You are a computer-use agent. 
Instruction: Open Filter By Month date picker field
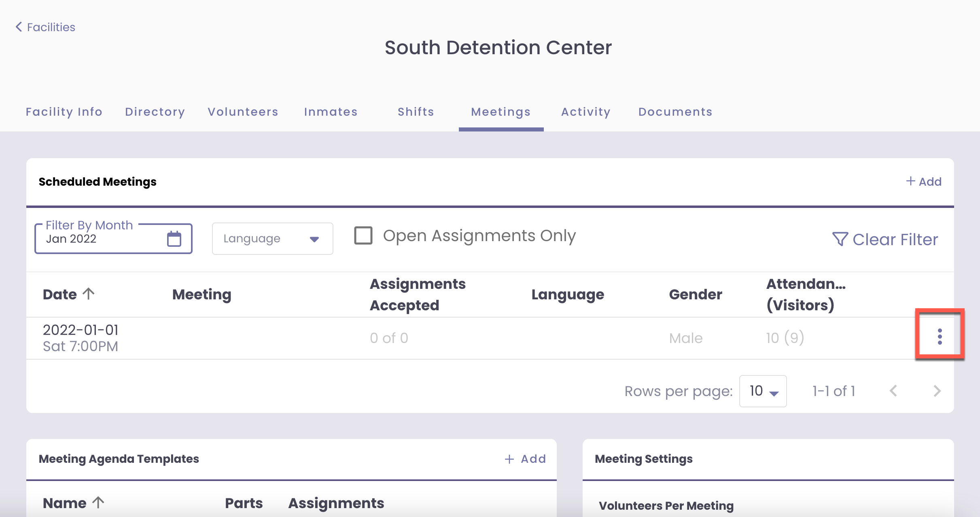(101, 239)
